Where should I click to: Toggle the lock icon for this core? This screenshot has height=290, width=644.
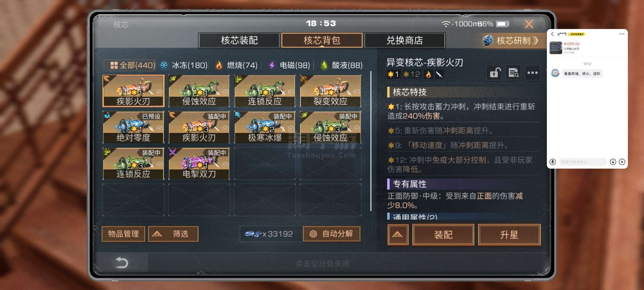tap(494, 73)
